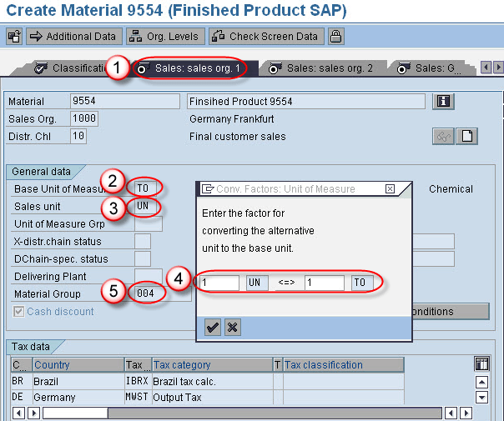This screenshot has width=504, height=421.
Task: Click the Material Group field showing 004
Action: [x=148, y=294]
